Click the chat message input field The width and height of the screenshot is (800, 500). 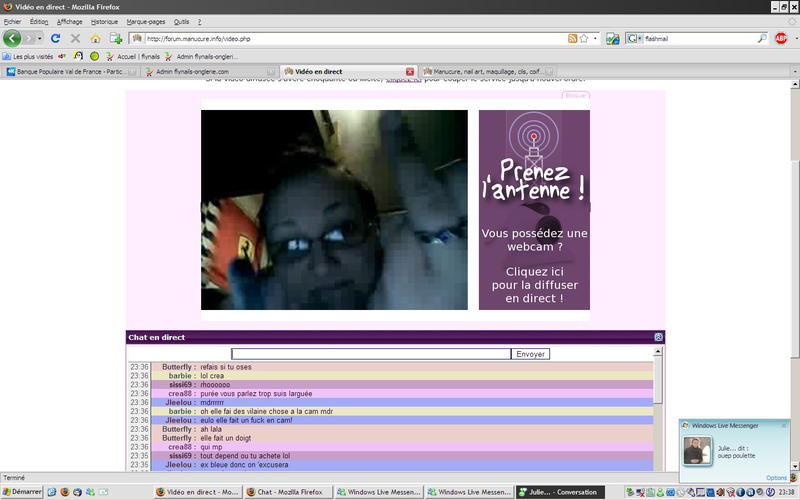pyautogui.click(x=371, y=354)
